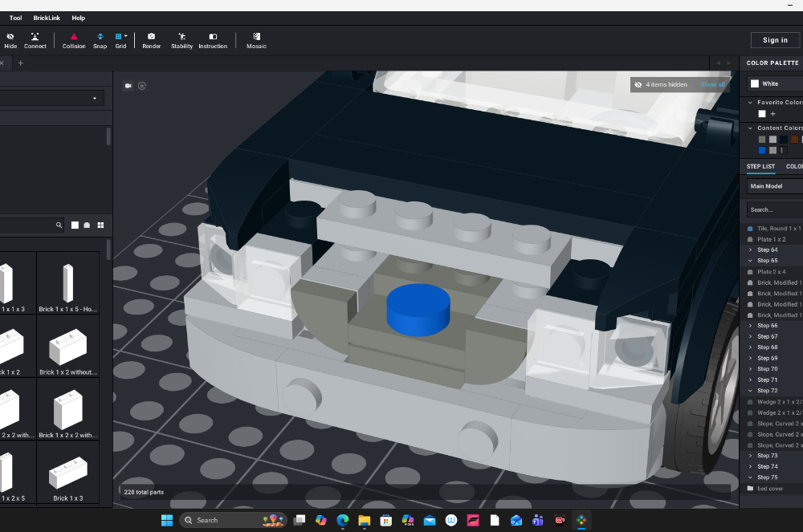This screenshot has height=532, width=803.
Task: Open the BrickLink menu
Action: (47, 18)
